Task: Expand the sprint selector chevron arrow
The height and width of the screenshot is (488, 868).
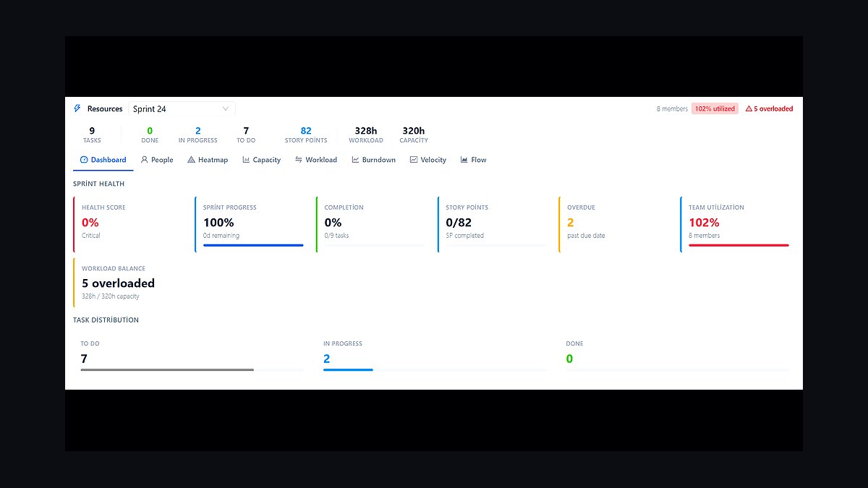Action: [226, 108]
